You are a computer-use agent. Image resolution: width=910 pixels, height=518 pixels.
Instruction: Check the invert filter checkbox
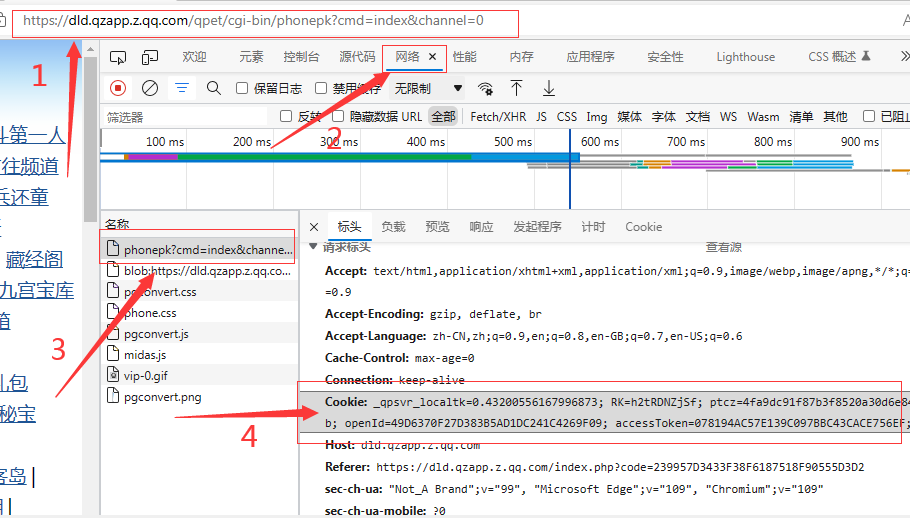point(286,117)
